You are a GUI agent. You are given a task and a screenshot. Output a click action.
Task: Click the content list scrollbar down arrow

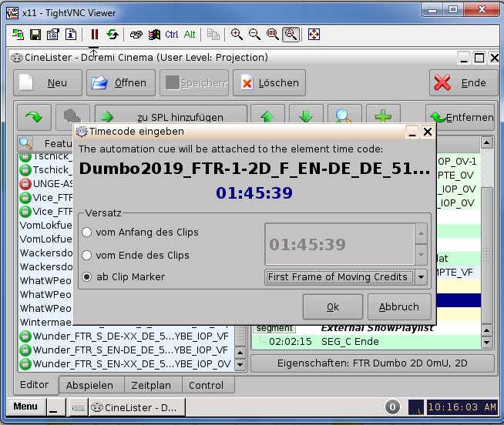(x=240, y=365)
